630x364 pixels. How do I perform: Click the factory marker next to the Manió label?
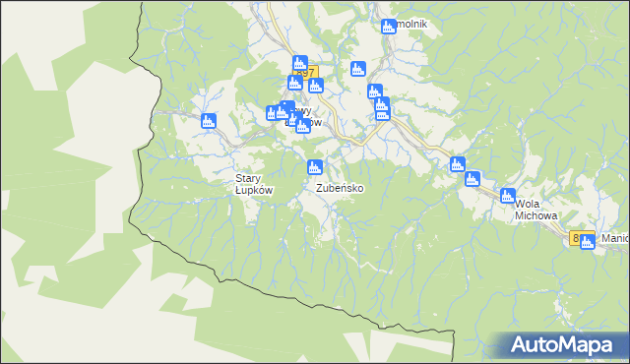tap(588, 242)
